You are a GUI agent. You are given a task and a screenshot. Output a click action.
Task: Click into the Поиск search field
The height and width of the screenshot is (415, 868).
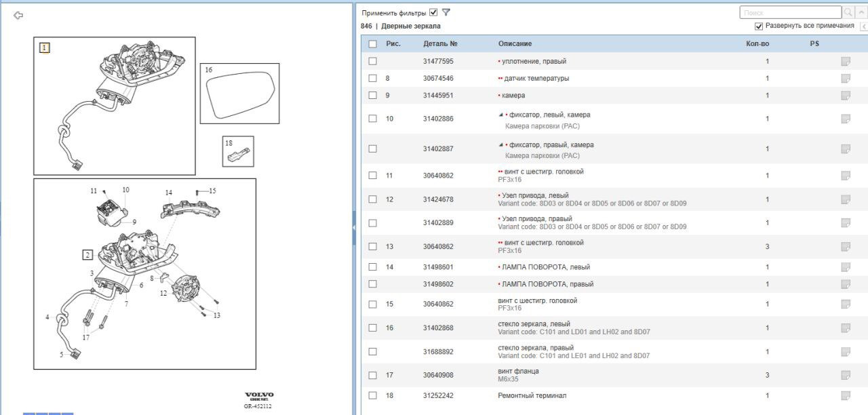tap(789, 12)
